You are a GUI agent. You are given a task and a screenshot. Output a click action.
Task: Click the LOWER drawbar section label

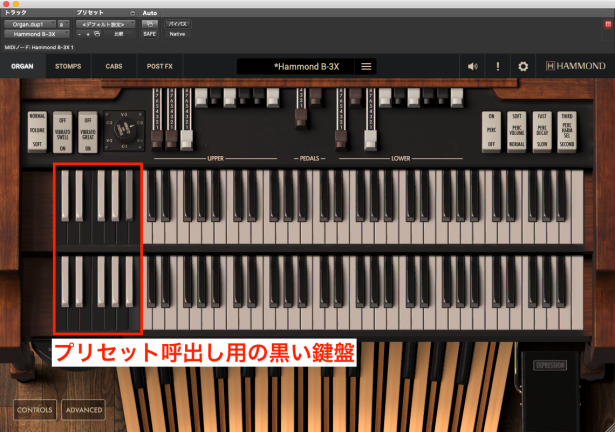click(400, 159)
